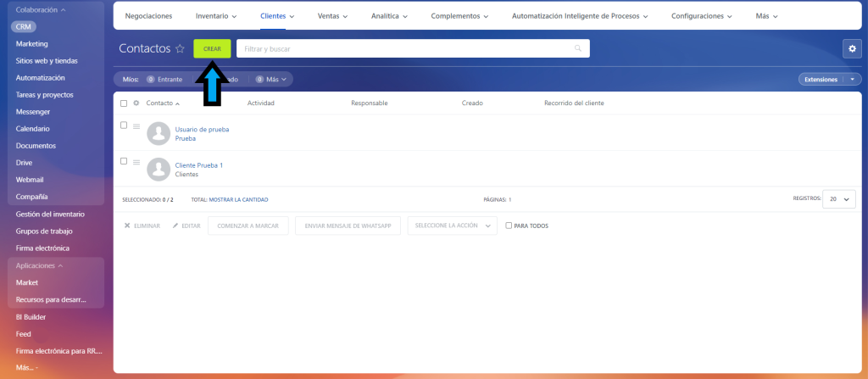Enable the Para todos checkbox
Screen dimensions: 868x379
[x=509, y=226]
